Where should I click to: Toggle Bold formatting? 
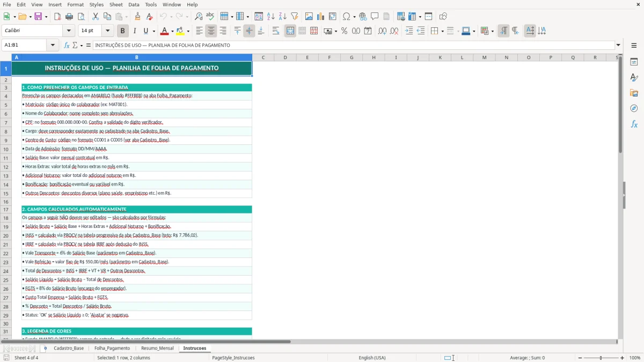pos(123,31)
